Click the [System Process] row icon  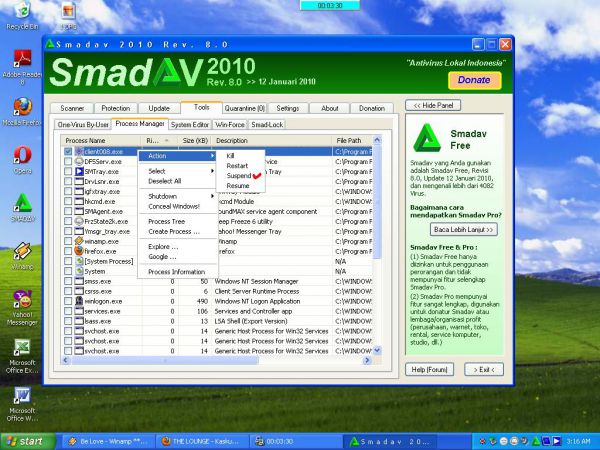pos(79,261)
